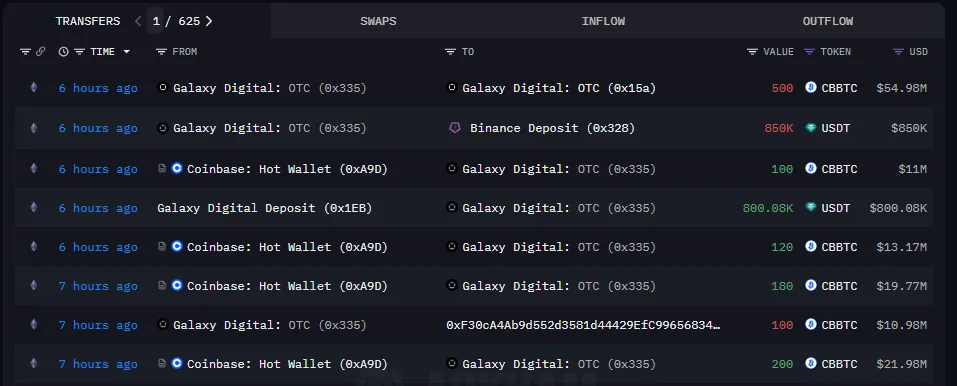Click the VALUE column filter icon
Screen dimensions: 957x386
tap(753, 52)
